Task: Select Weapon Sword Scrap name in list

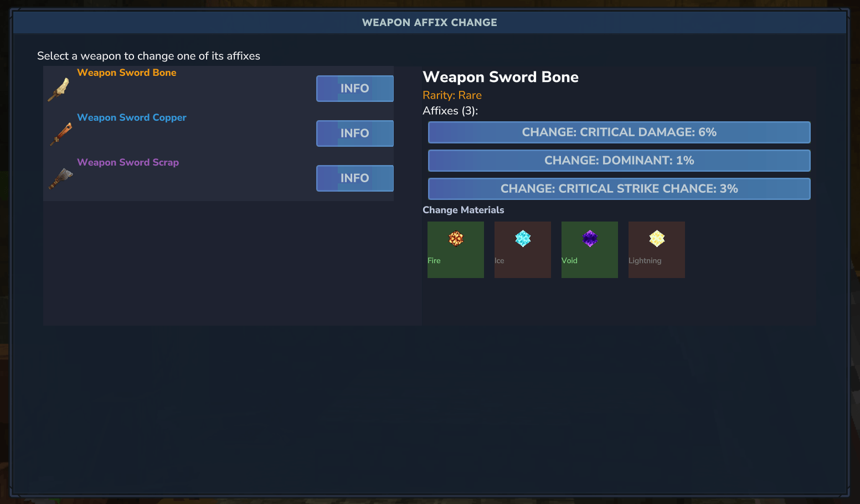Action: [128, 162]
